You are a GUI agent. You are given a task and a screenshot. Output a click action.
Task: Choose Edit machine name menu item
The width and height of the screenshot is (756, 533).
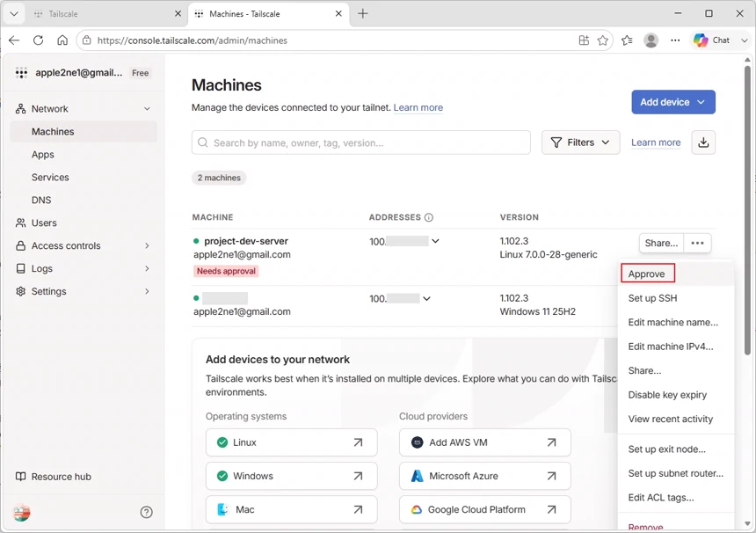click(676, 322)
